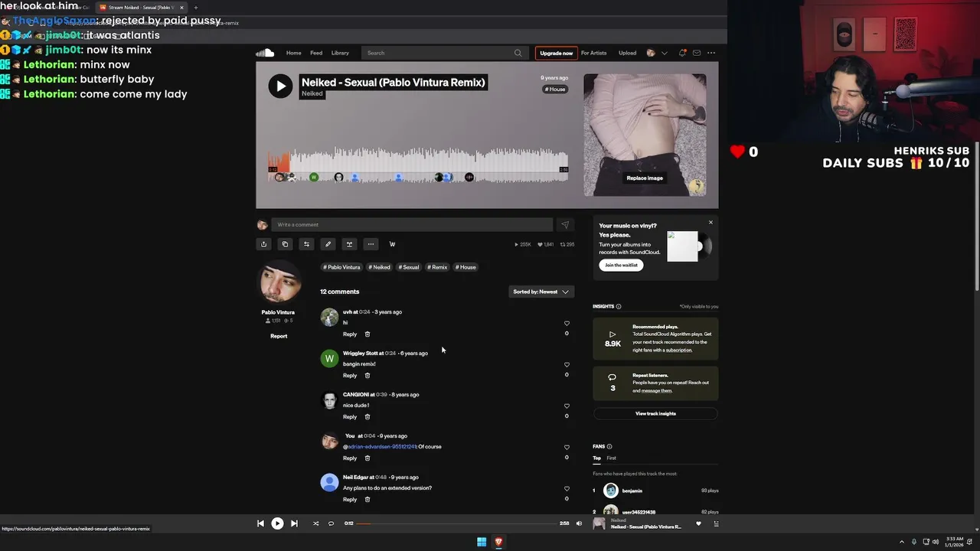This screenshot has height=551, width=980.
Task: Like the comment by uvh
Action: pyautogui.click(x=567, y=323)
